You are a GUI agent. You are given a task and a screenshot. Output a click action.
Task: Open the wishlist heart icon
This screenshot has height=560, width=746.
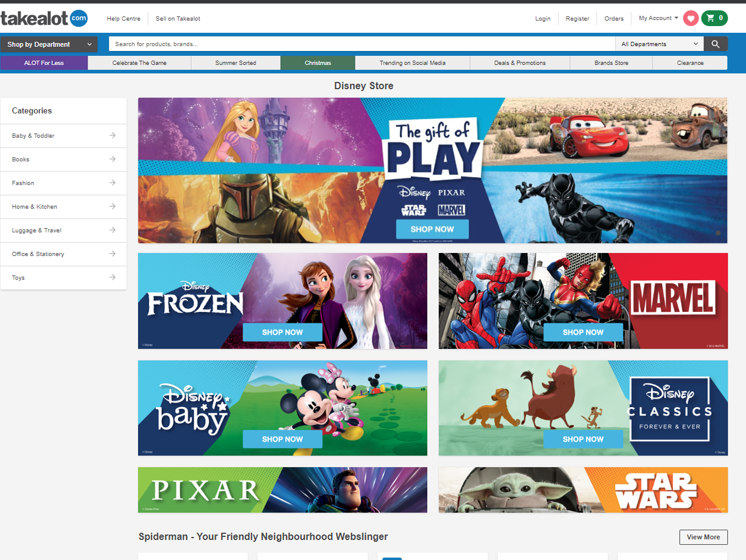pos(691,18)
